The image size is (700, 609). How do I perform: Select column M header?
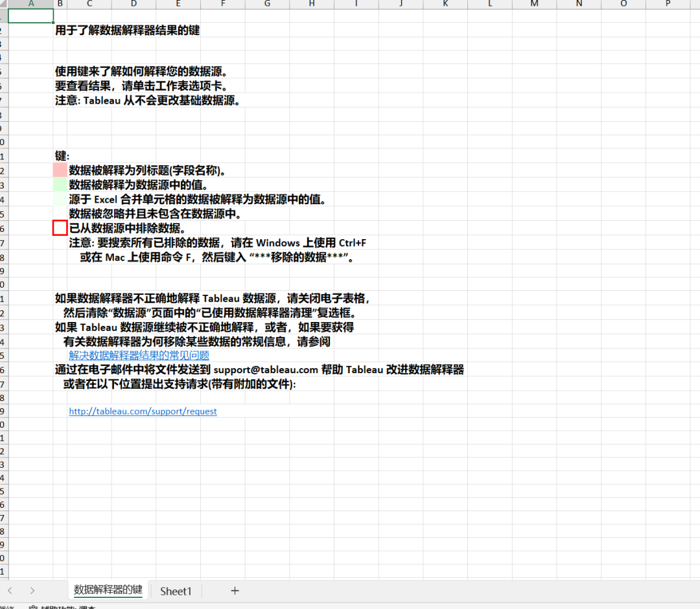534,4
